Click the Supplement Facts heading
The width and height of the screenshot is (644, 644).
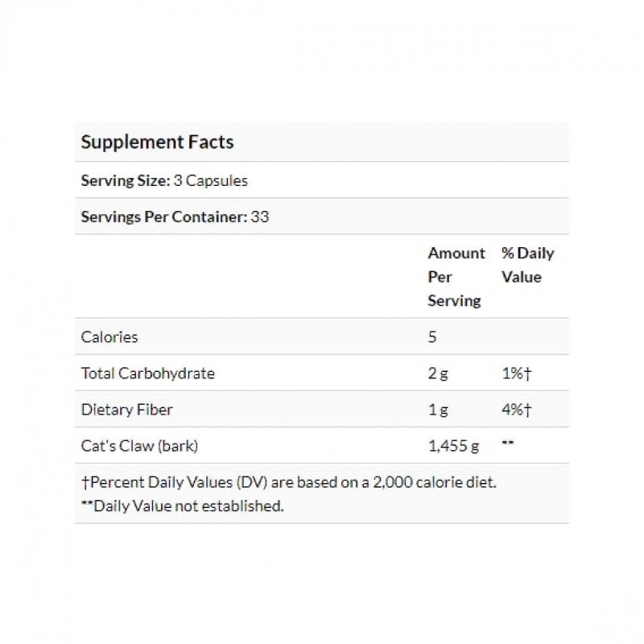coord(157,142)
